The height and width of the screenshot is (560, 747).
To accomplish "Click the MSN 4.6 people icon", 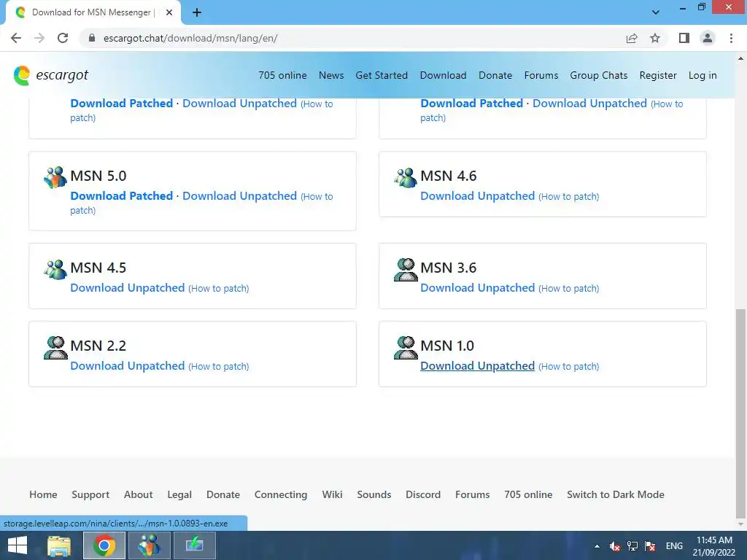I will (x=406, y=178).
